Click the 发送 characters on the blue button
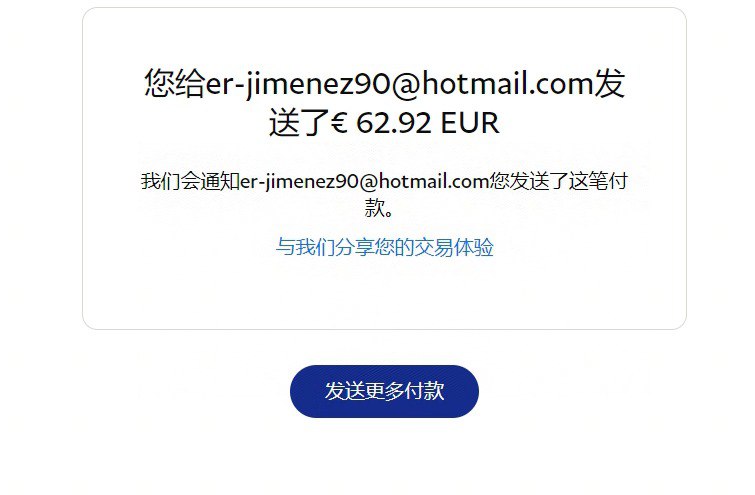 point(344,391)
